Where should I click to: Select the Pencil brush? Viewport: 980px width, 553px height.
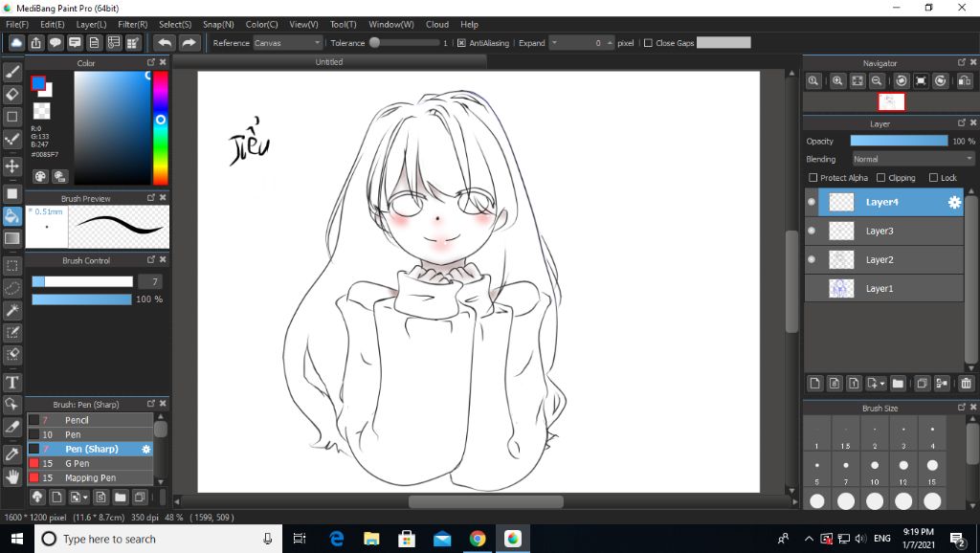90,420
